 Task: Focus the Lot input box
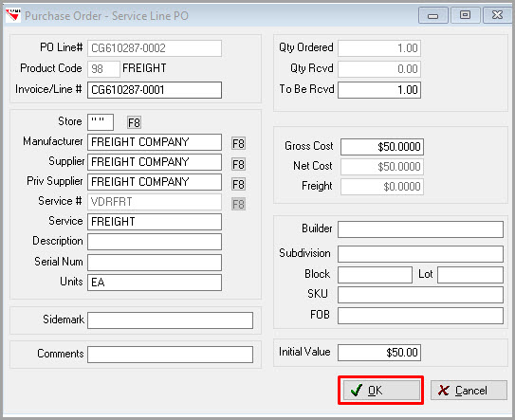pyautogui.click(x=470, y=275)
